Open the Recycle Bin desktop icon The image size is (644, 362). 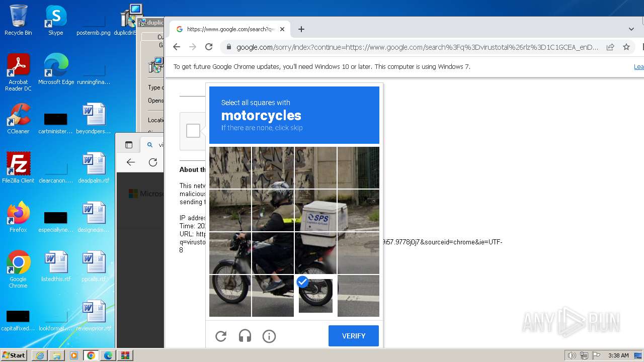pos(18,20)
